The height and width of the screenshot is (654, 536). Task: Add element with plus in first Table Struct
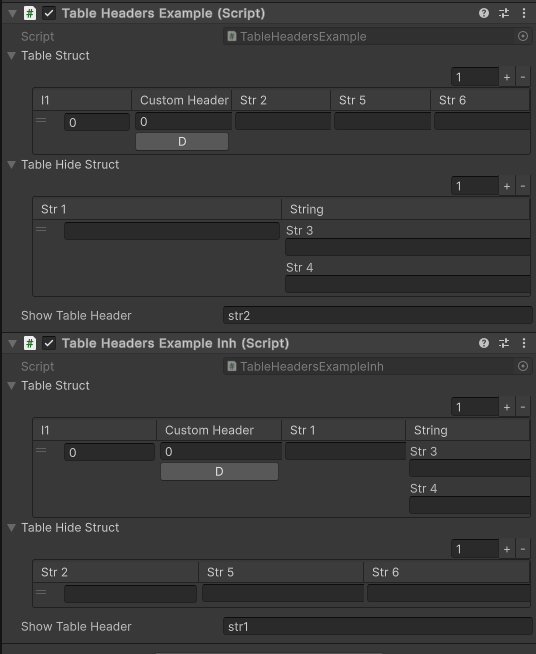tap(507, 77)
